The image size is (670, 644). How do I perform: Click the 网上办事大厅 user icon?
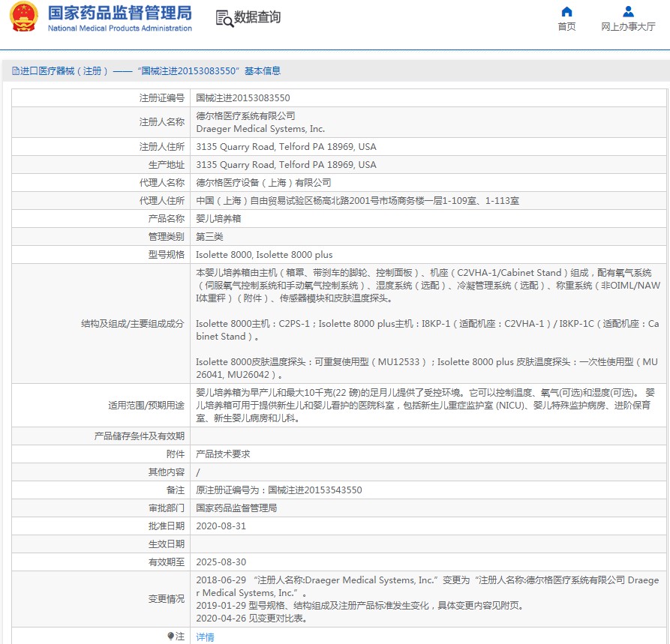[628, 11]
